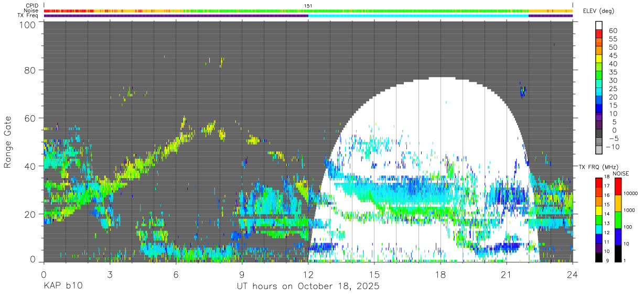Click the 24 tick label on UT hours axis

(x=572, y=274)
